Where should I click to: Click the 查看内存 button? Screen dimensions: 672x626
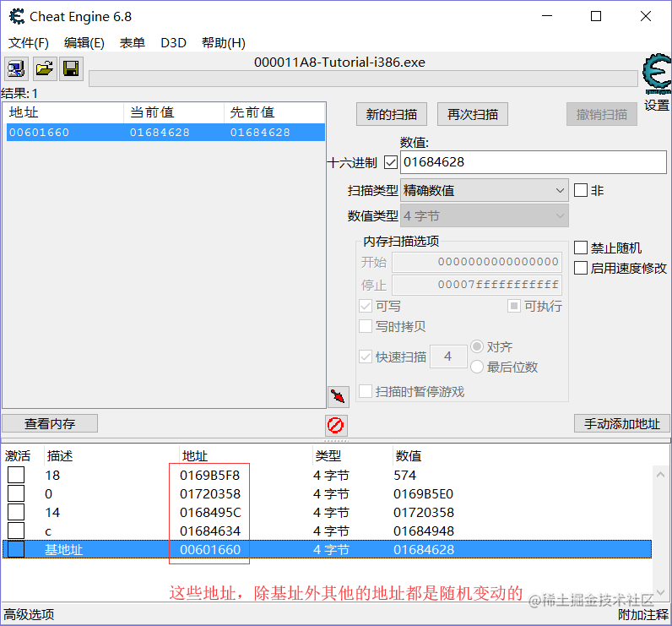tap(50, 423)
